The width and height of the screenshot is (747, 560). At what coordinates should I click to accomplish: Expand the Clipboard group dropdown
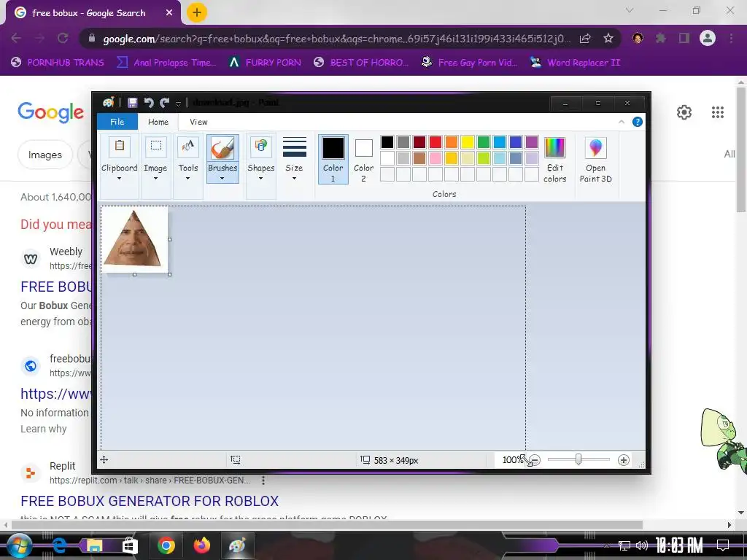coord(119,179)
